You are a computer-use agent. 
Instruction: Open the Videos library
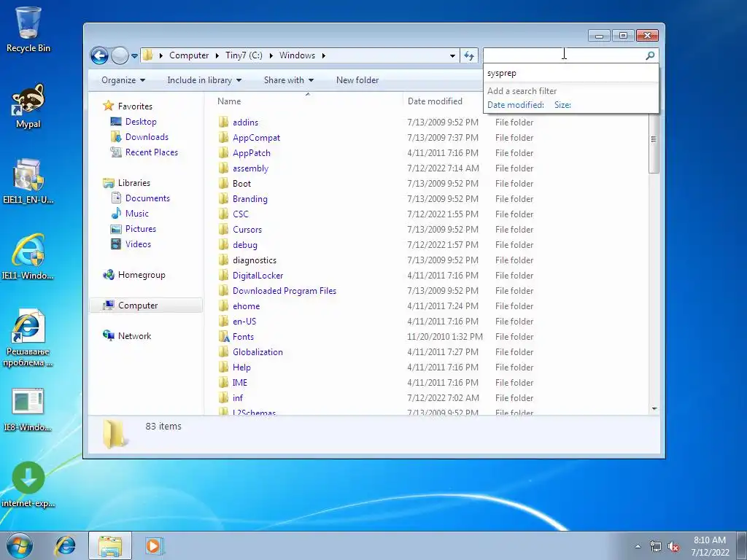(138, 244)
